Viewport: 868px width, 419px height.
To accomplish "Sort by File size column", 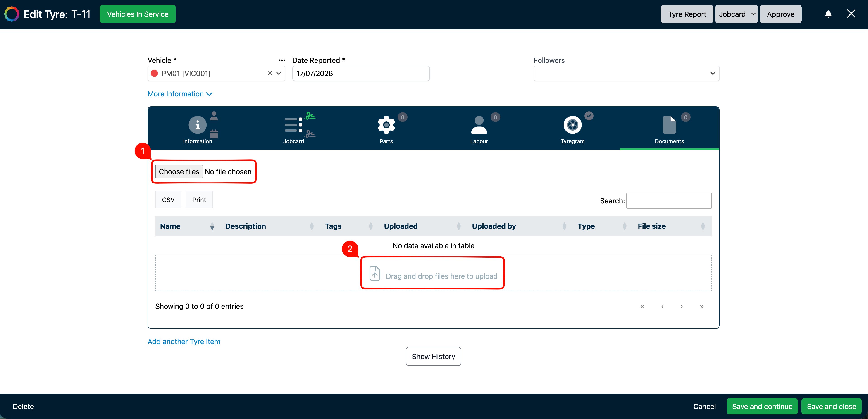I will coord(672,226).
